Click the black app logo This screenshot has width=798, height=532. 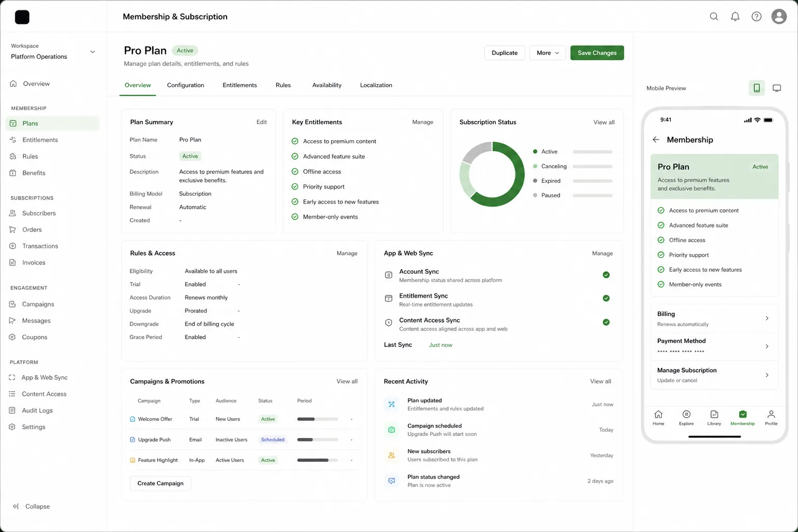[x=22, y=17]
